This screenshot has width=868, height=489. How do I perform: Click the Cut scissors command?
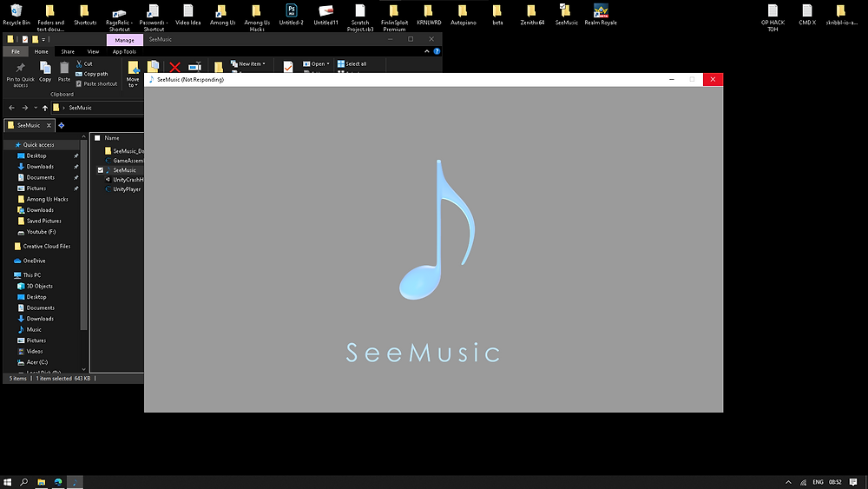click(x=85, y=63)
